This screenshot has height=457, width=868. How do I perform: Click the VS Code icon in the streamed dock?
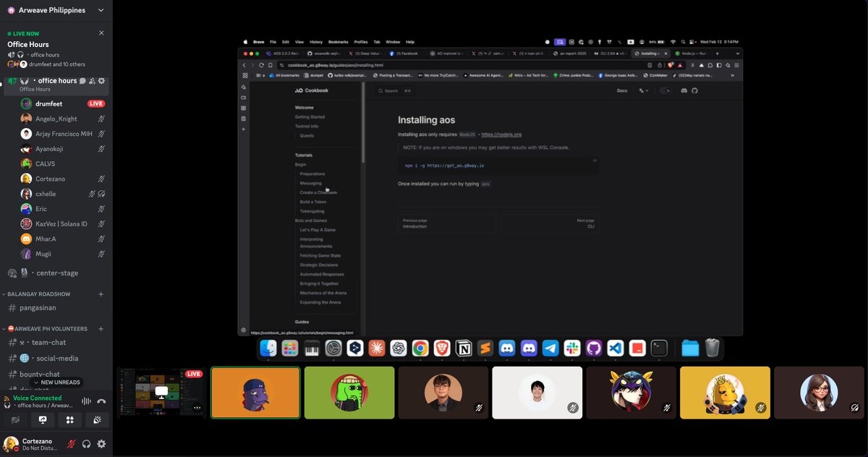click(616, 349)
